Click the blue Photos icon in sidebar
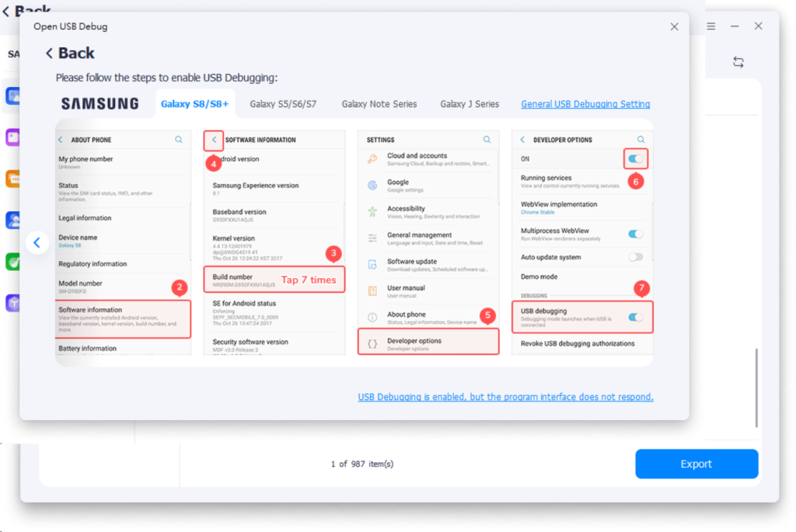The height and width of the screenshot is (532, 796). pos(12,96)
